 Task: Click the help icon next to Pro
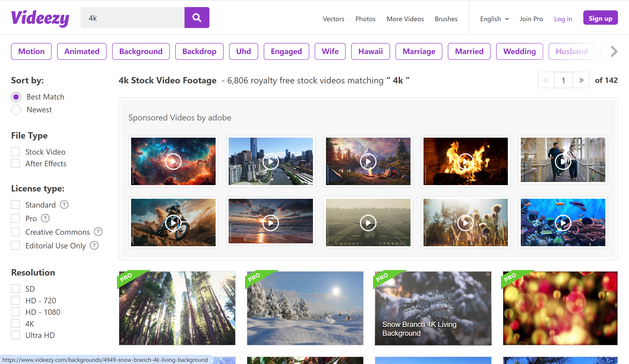[x=45, y=218]
